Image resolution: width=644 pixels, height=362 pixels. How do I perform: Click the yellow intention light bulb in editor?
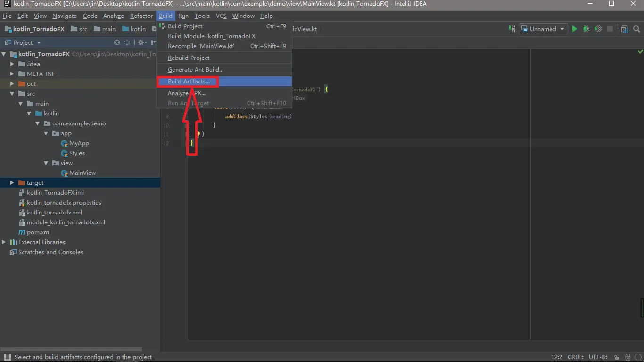pyautogui.click(x=198, y=134)
